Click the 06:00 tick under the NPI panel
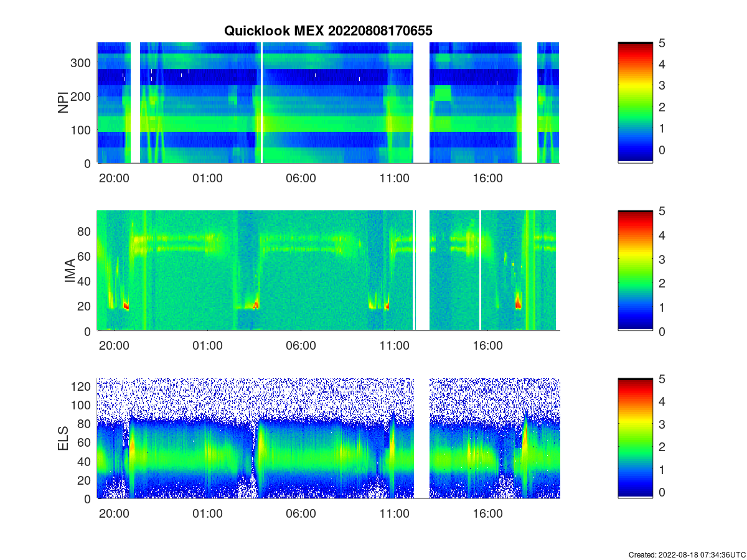Viewport: 747px width, 560px height. pos(301,179)
